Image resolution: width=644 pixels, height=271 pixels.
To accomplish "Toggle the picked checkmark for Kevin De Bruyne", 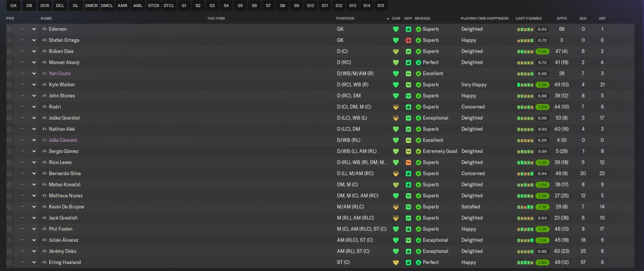I will point(9,207).
